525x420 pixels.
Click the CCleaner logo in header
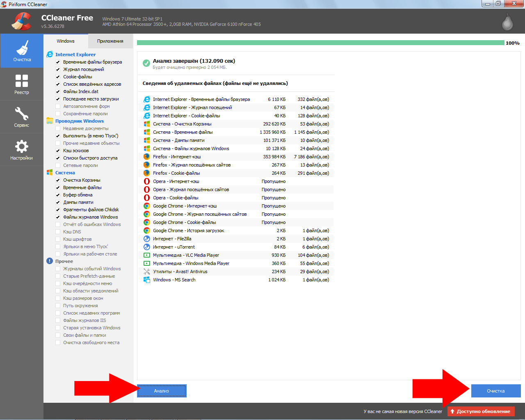coord(21,21)
